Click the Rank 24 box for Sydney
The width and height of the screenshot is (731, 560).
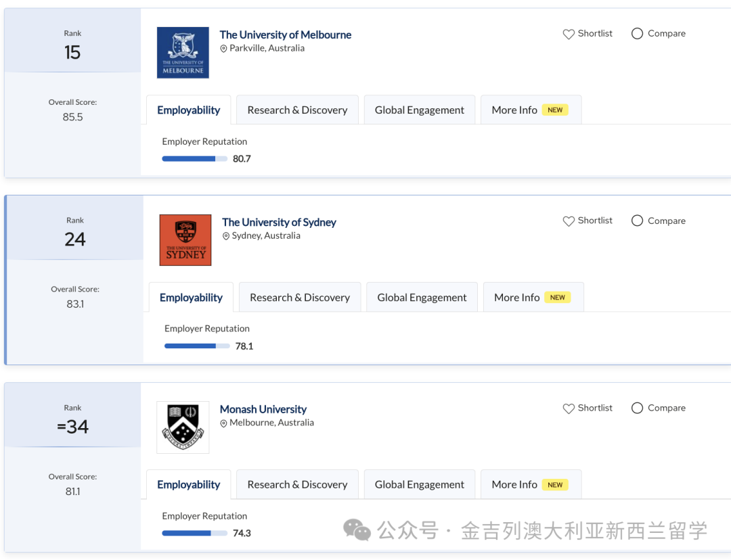pyautogui.click(x=75, y=231)
